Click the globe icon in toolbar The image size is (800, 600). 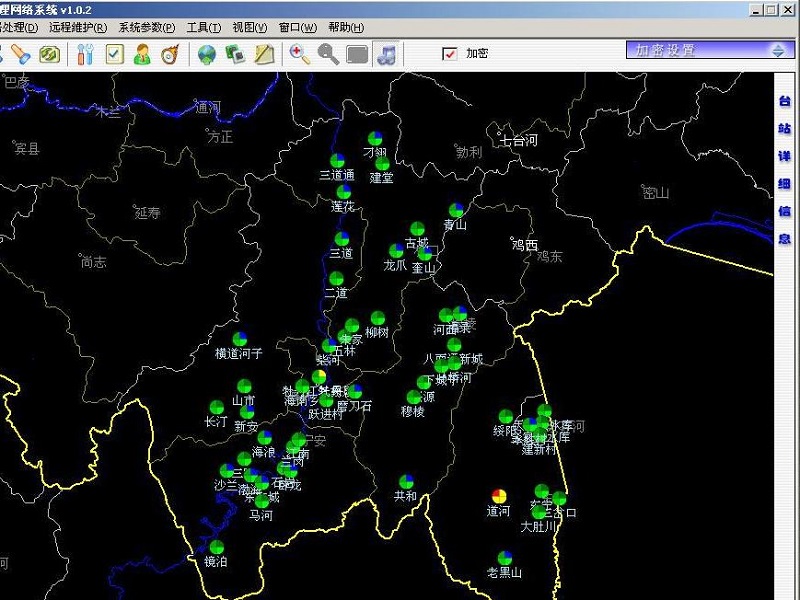click(207, 54)
